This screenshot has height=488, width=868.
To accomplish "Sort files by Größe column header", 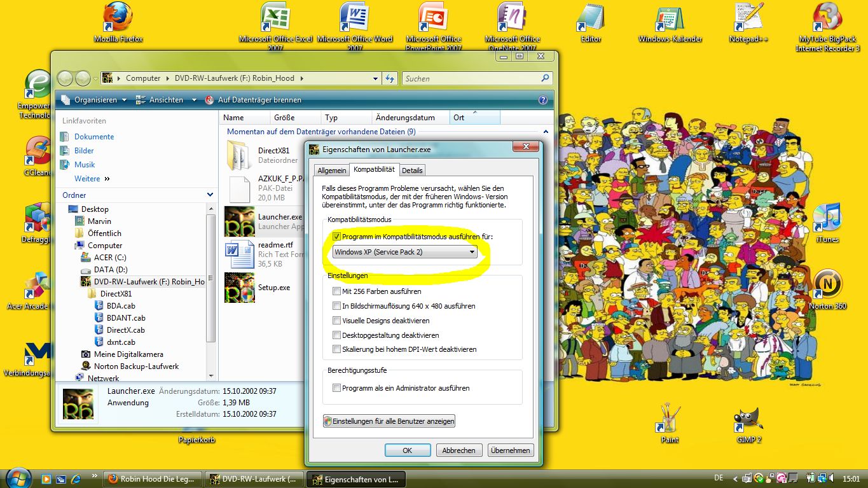I will [x=295, y=118].
